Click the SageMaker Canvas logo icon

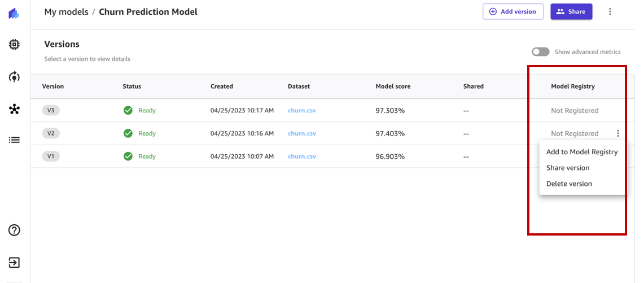click(14, 14)
